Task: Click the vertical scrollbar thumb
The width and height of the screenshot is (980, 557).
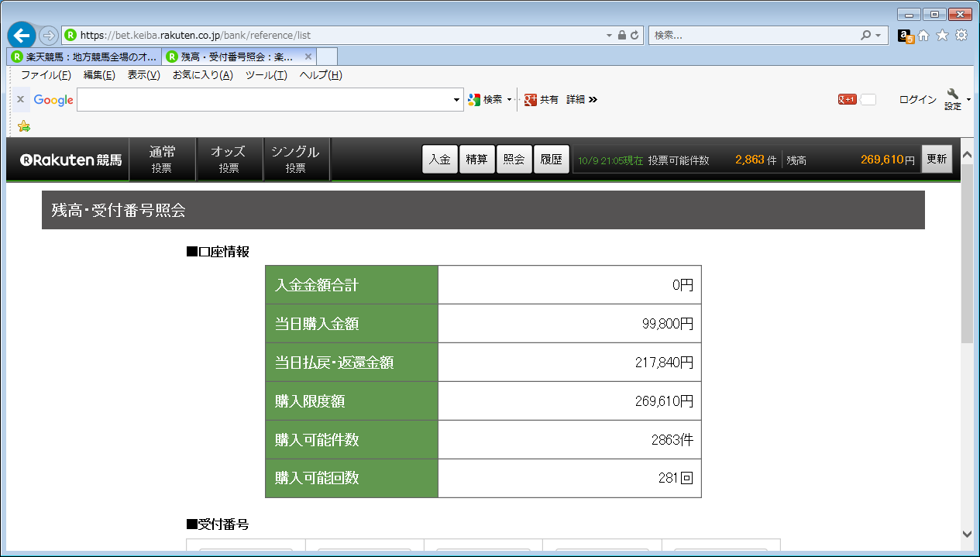Action: click(x=967, y=253)
